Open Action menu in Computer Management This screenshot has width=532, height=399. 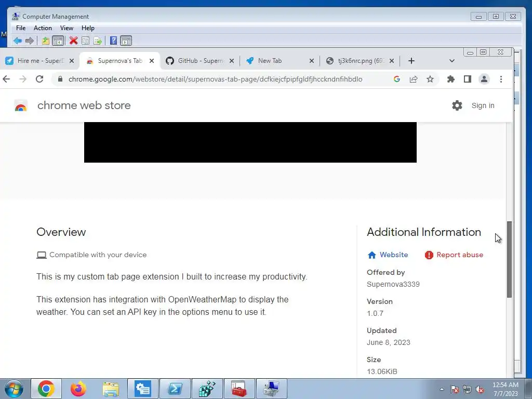[43, 28]
